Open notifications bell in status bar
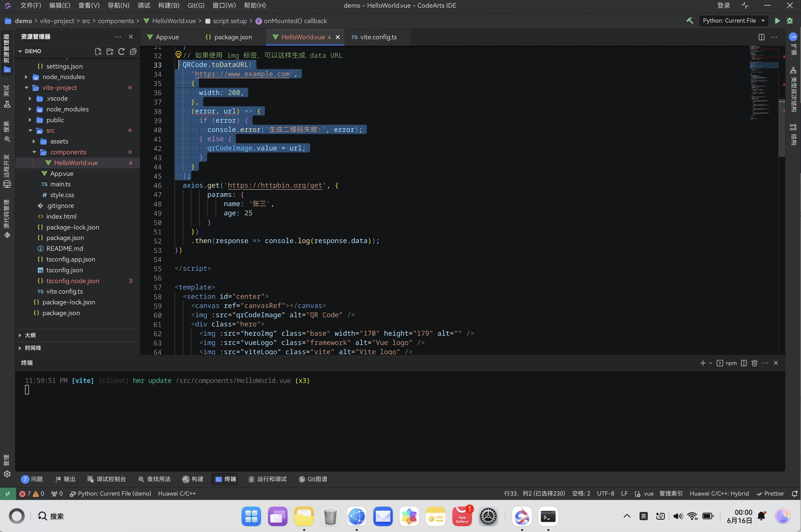The image size is (801, 532). (x=794, y=494)
